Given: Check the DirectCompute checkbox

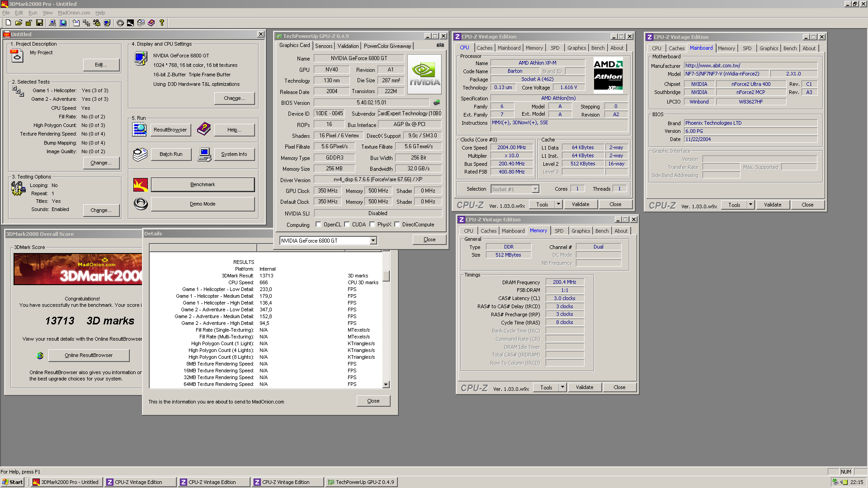Looking at the screenshot, I should tap(397, 225).
